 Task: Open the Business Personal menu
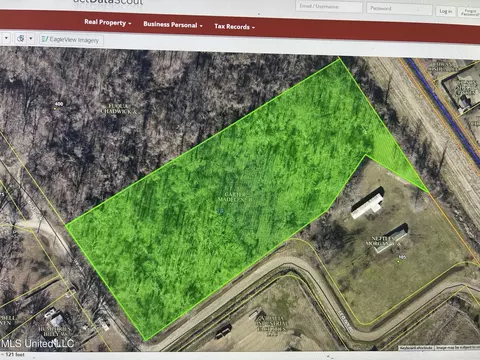coord(173,25)
